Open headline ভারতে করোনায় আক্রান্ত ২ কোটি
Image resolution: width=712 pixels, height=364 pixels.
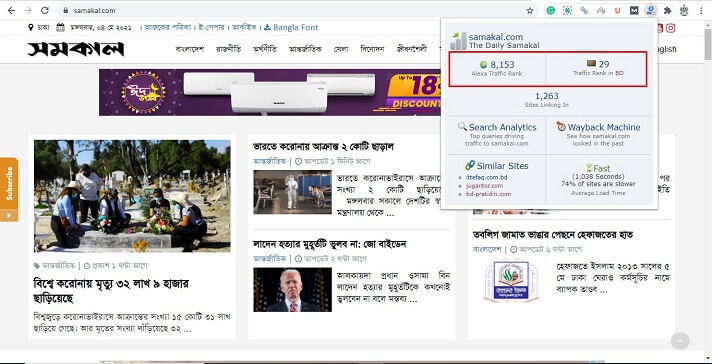click(x=323, y=147)
